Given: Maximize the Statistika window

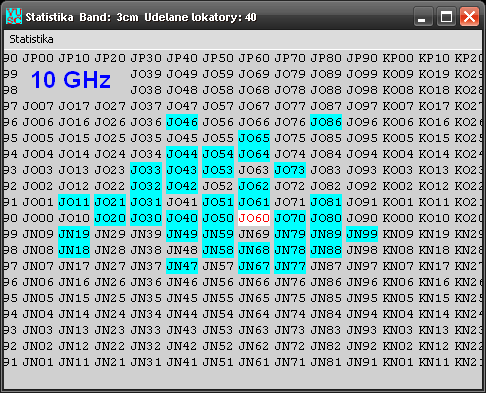Looking at the screenshot, I should point(446,16).
